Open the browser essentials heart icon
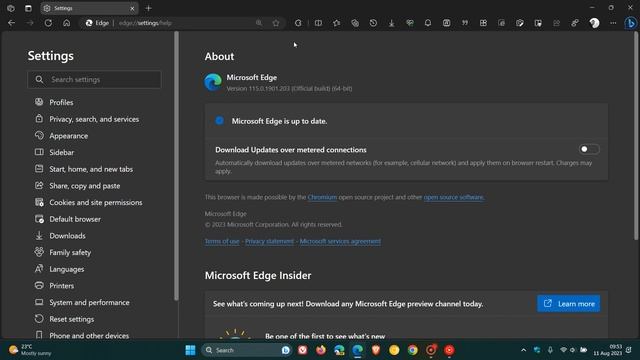640x360 pixels. tap(410, 23)
